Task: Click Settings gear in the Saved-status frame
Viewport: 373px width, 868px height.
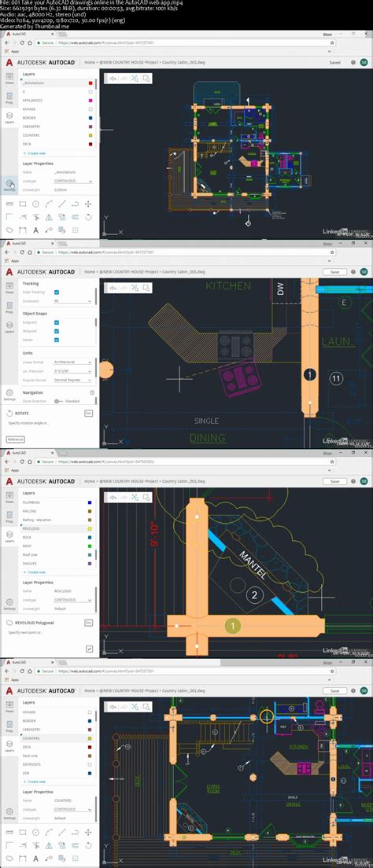Action: [x=9, y=185]
